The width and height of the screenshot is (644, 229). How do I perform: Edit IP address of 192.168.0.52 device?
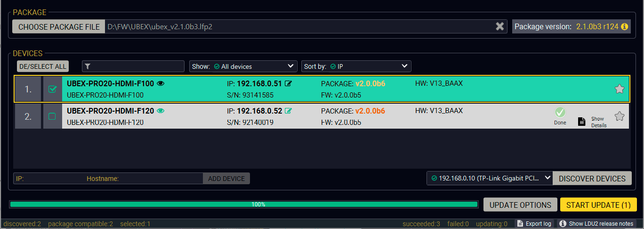[289, 111]
